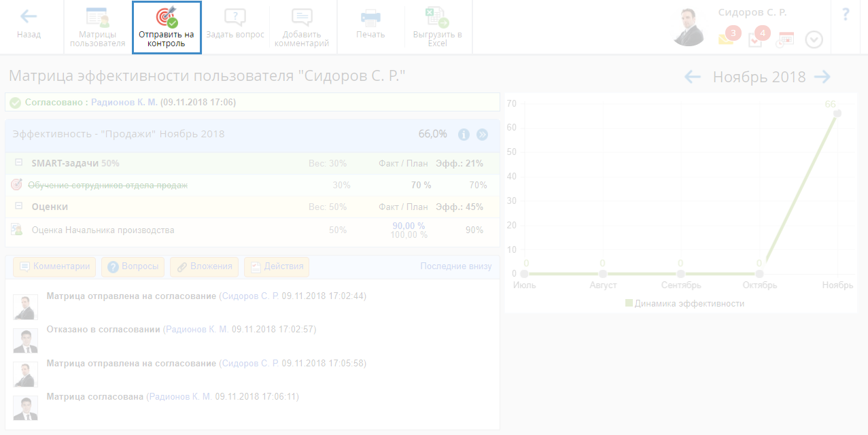Viewport: 868px width, 435px height.
Task: Open the help question mark icon
Action: pos(846,15)
